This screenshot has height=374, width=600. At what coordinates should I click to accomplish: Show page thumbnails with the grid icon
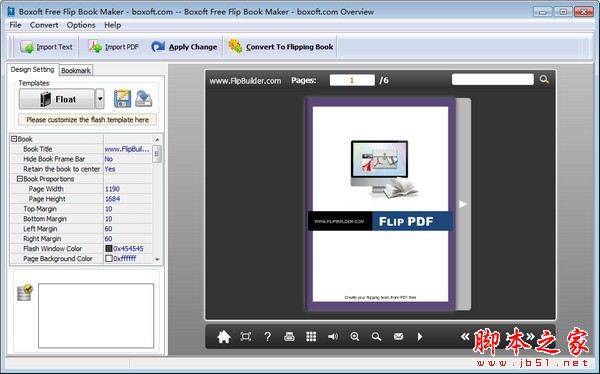point(311,336)
